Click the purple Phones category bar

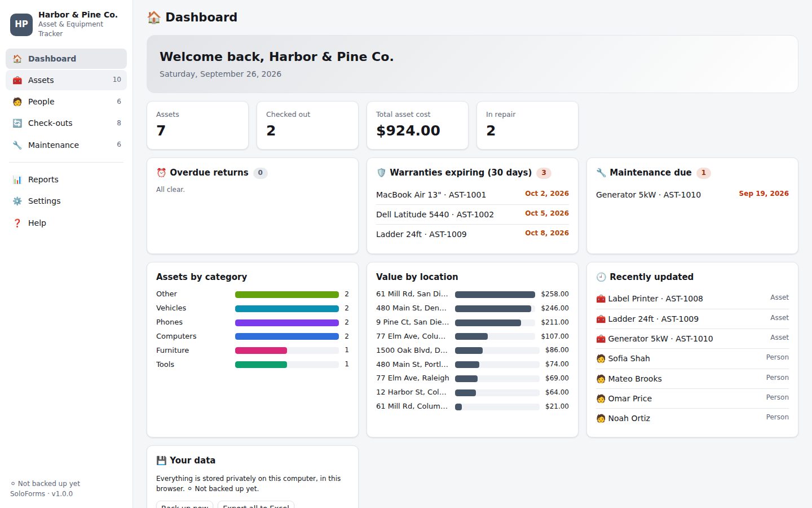click(287, 323)
